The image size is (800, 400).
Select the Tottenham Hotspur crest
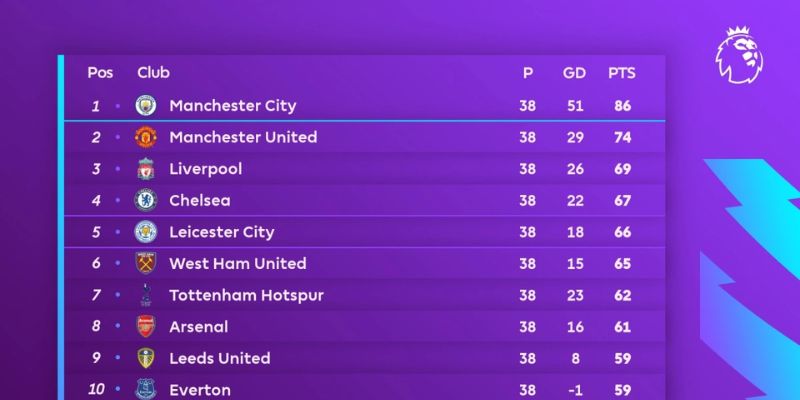coord(146,295)
